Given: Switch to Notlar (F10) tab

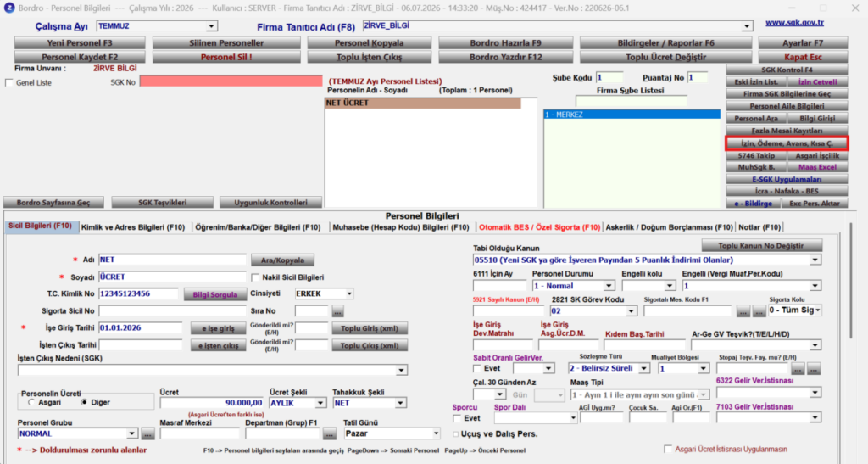Looking at the screenshot, I should 759,227.
